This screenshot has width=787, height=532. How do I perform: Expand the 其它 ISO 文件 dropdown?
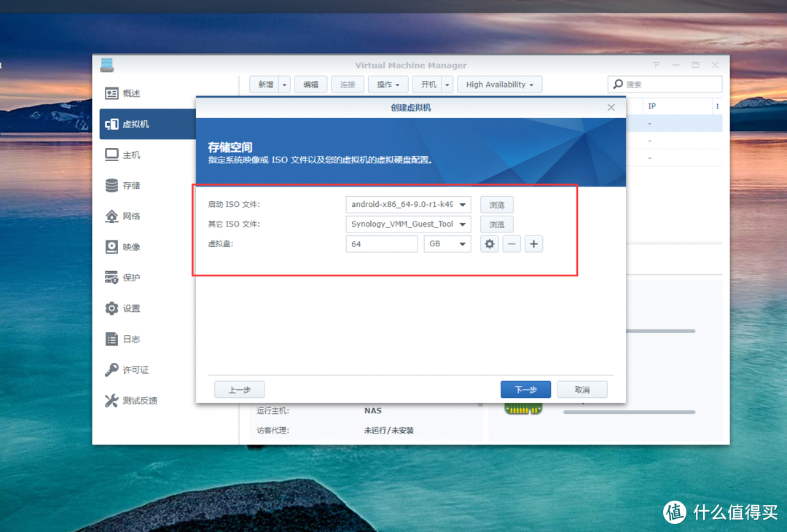[462, 224]
